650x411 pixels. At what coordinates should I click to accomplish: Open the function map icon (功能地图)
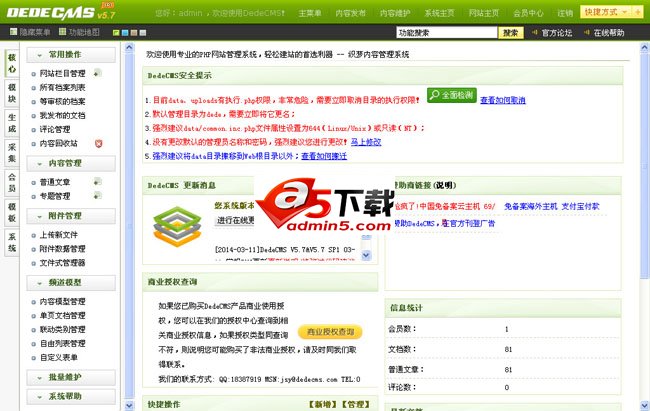[62, 32]
